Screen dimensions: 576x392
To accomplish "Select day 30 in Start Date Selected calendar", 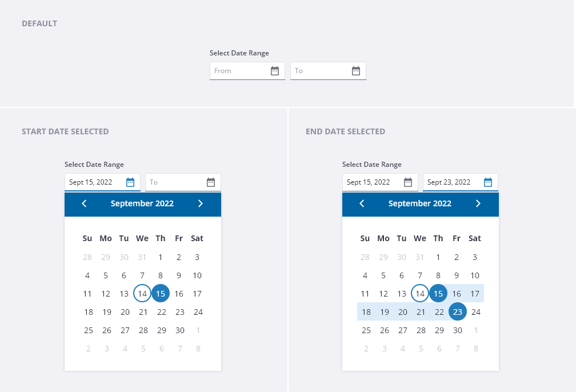I will [179, 330].
